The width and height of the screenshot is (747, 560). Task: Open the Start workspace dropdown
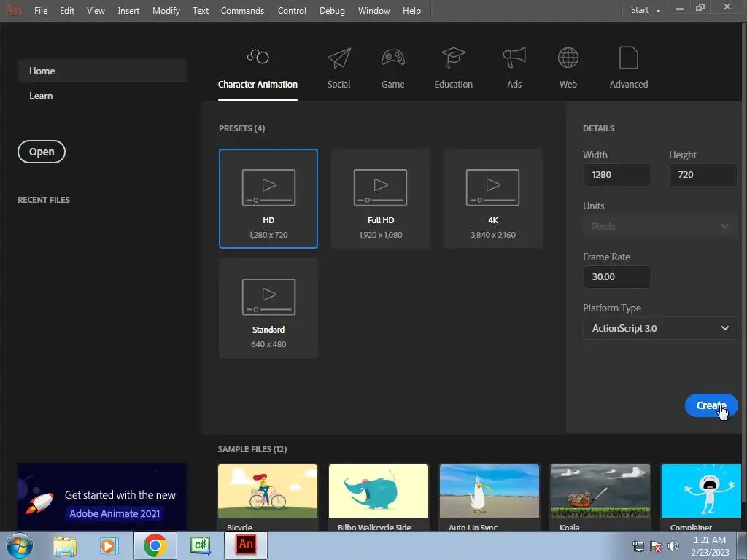point(646,10)
